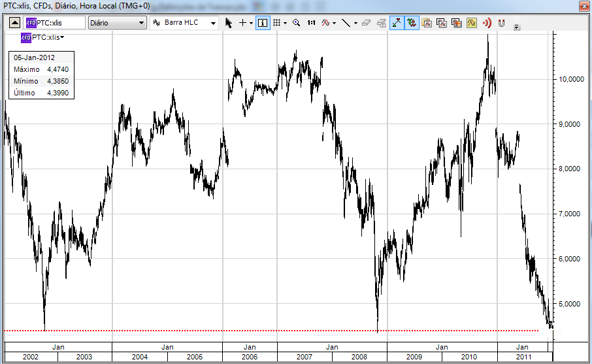
Task: Click the 2009 year label on time axis
Action: pos(414,357)
